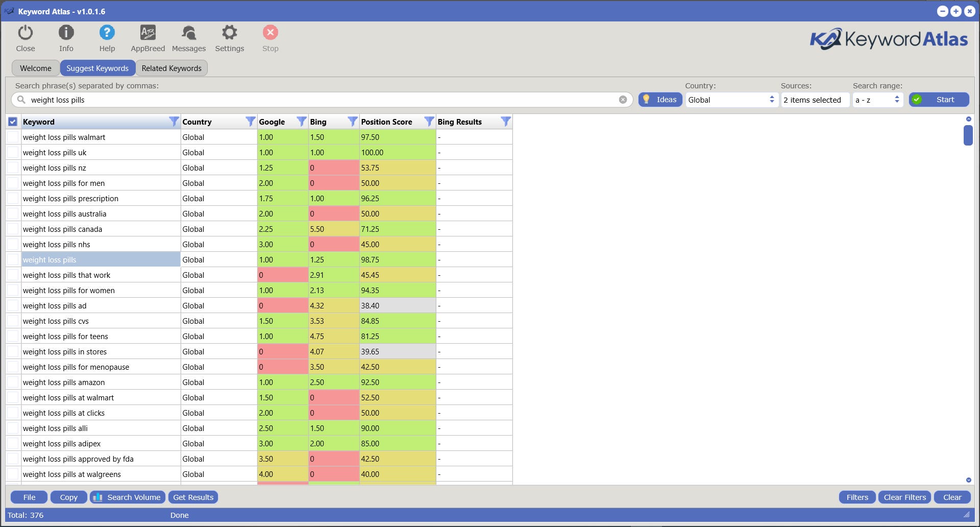Screen dimensions: 980x527
Task: Open the File button menu
Action: point(29,497)
